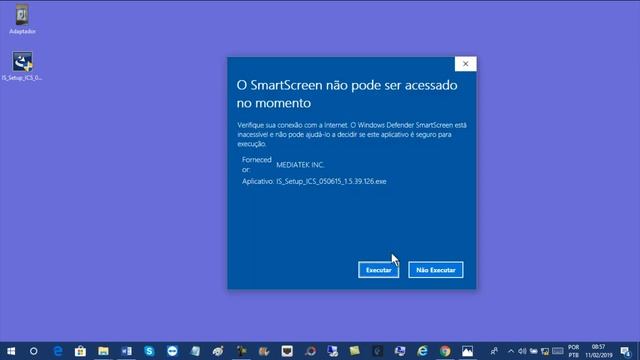Close the SmartScreen dialog with the X
640x360 pixels.
point(465,64)
